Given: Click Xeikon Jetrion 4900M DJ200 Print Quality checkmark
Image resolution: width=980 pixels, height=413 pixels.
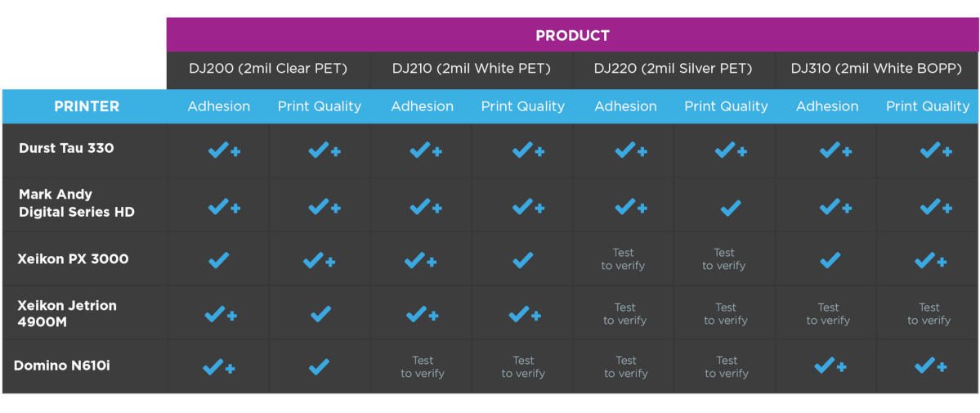Looking at the screenshot, I should pos(320,313).
